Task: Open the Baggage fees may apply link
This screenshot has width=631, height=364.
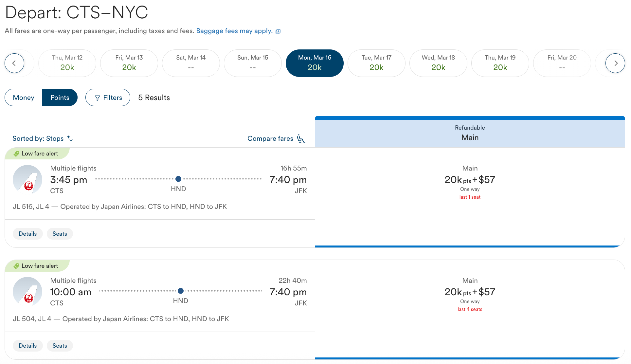Action: click(x=234, y=31)
